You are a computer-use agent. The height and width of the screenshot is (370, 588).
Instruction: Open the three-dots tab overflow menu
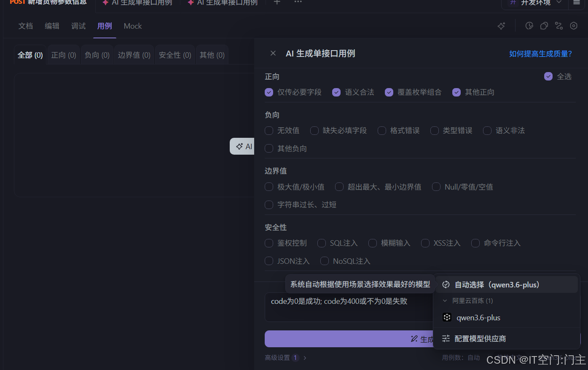tap(298, 2)
